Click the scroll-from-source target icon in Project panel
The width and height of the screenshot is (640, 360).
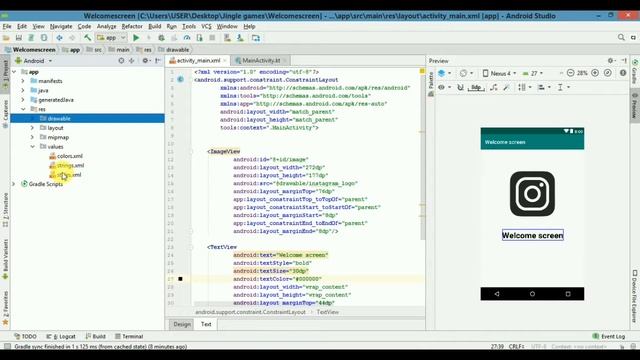[121, 60]
